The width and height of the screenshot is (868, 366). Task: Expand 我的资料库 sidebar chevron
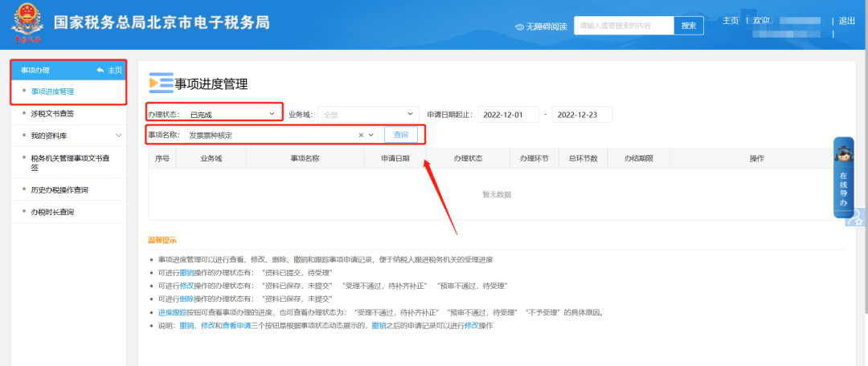[118, 136]
